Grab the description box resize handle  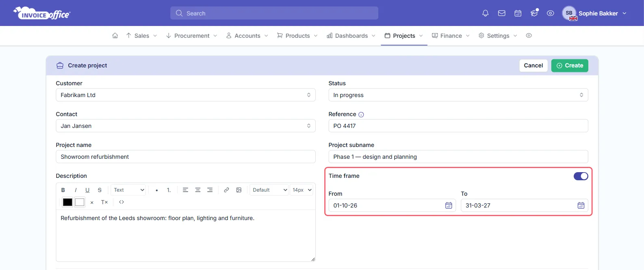(x=313, y=259)
